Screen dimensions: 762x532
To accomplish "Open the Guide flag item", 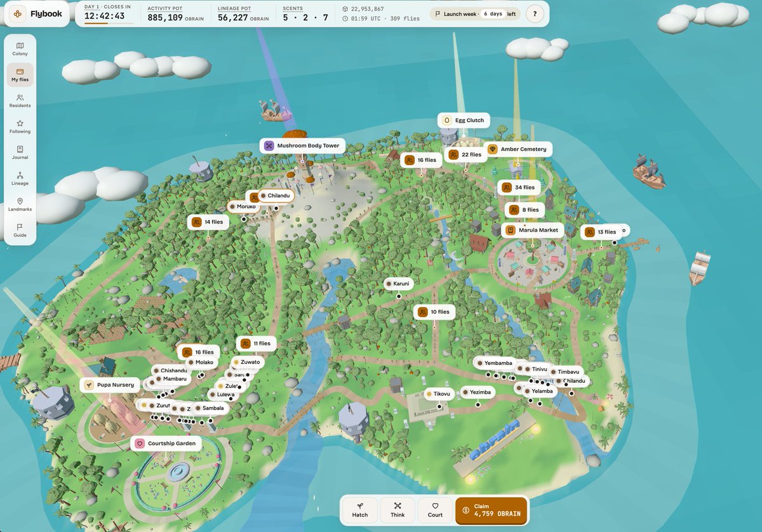I will 20,230.
